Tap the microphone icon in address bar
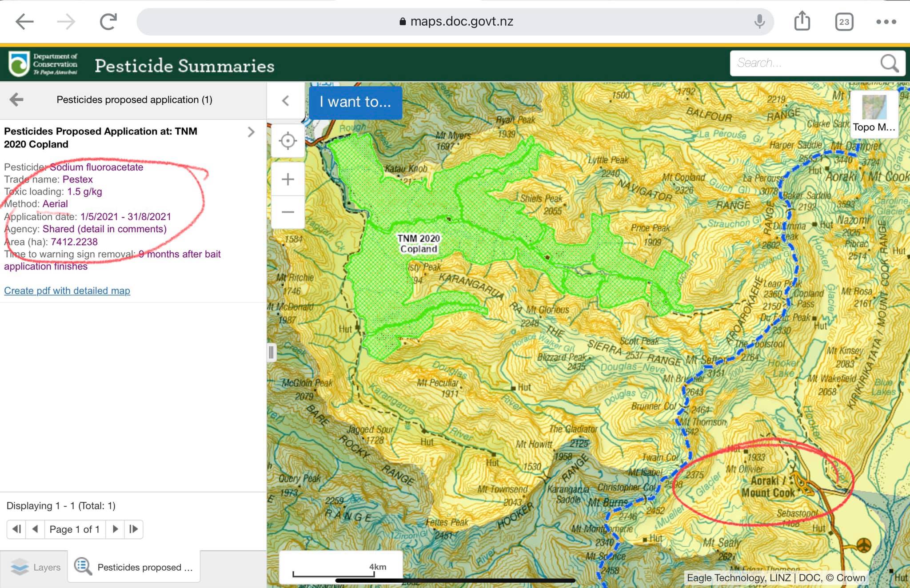 (759, 21)
